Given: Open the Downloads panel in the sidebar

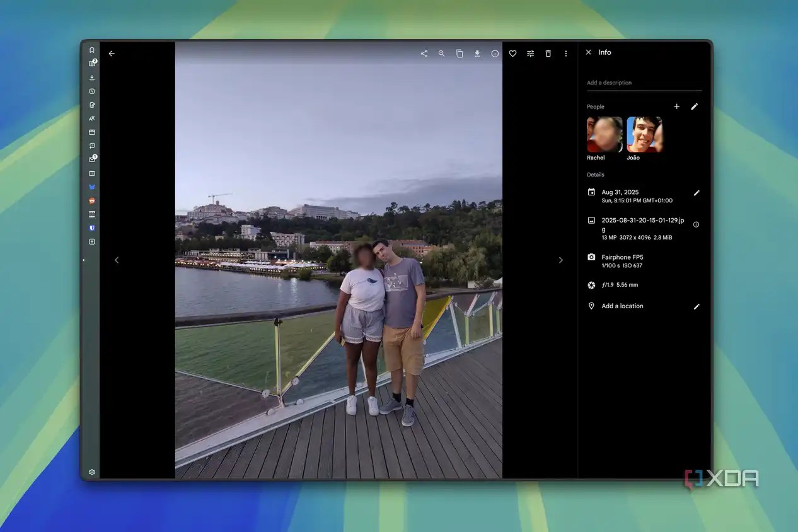Looking at the screenshot, I should (92, 78).
